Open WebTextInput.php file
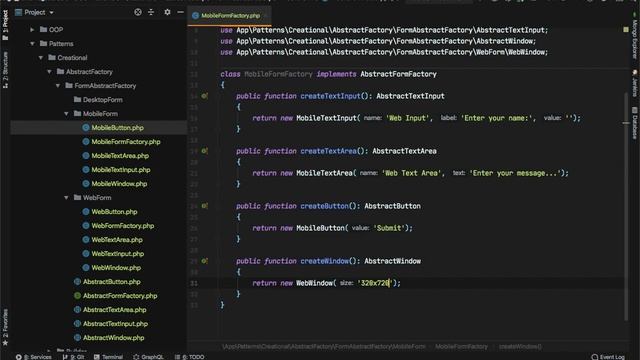Viewport: 640px width, 360px height. (x=113, y=254)
